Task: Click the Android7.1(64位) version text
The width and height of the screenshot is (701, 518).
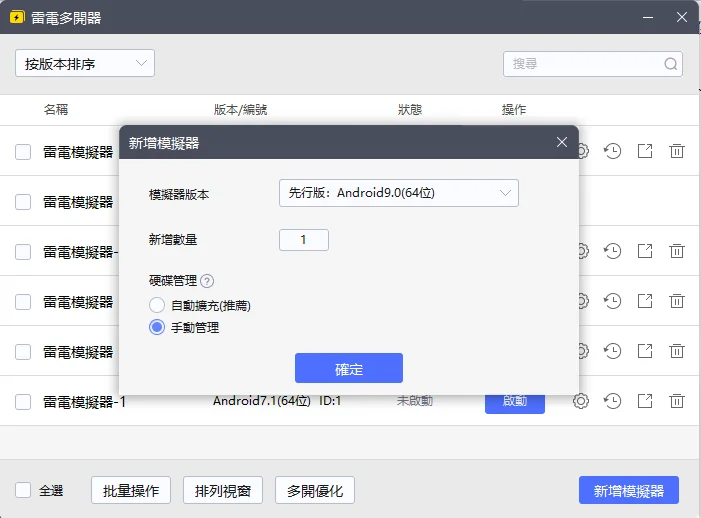Action: pos(262,401)
